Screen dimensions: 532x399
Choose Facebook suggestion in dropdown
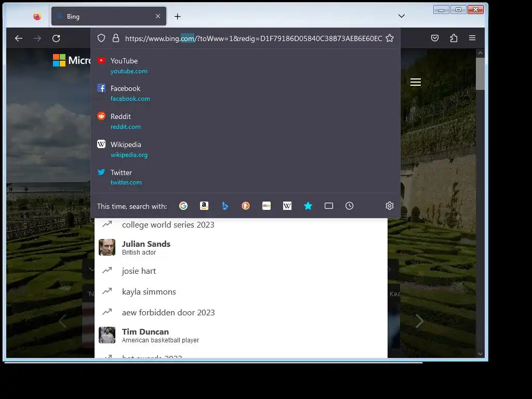coord(247,94)
